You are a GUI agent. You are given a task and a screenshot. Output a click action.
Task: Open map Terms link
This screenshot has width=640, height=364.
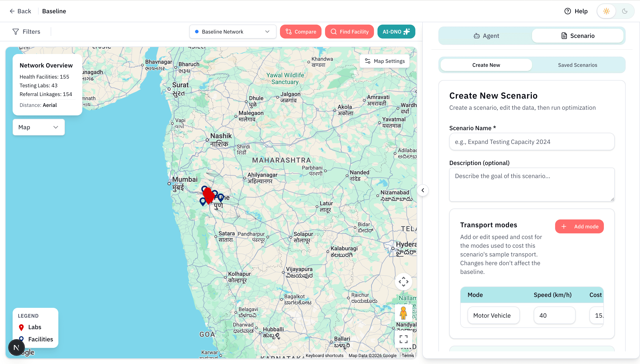tap(408, 356)
